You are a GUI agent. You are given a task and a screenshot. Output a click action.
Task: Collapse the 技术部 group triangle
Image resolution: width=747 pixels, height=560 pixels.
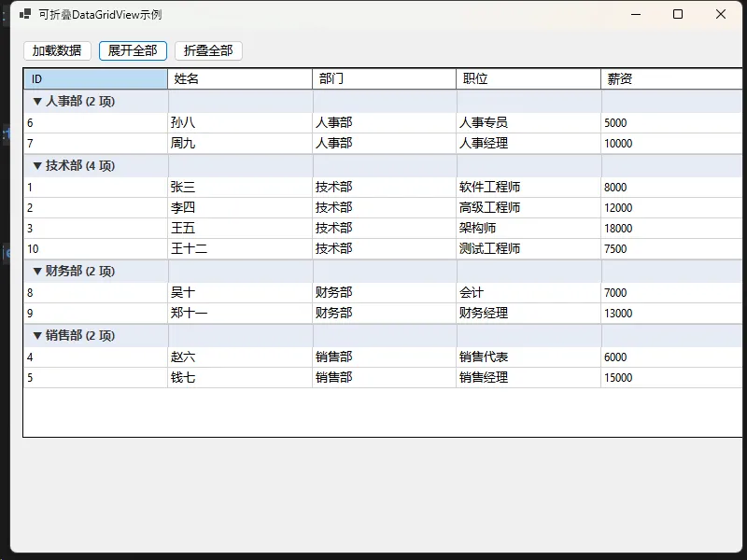(x=37, y=166)
